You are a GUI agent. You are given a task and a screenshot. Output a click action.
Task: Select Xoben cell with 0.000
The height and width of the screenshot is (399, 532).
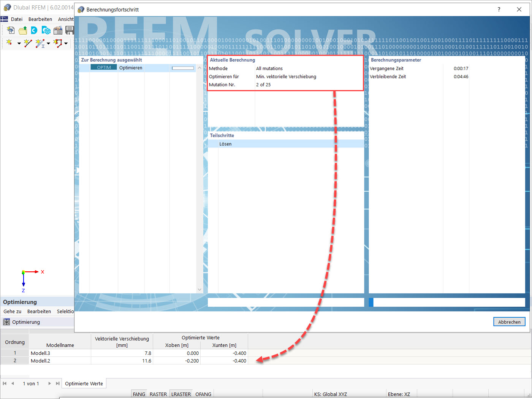pos(177,353)
